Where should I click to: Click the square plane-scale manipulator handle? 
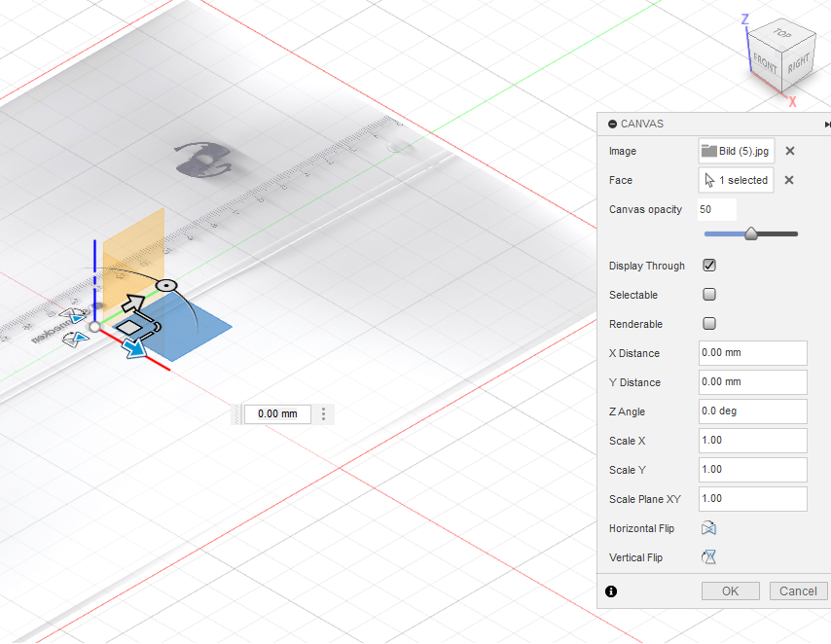tap(128, 329)
